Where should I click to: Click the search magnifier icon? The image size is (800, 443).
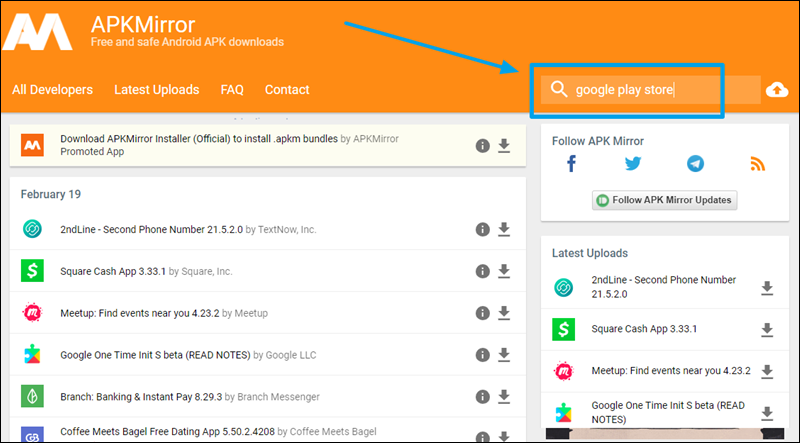click(559, 89)
